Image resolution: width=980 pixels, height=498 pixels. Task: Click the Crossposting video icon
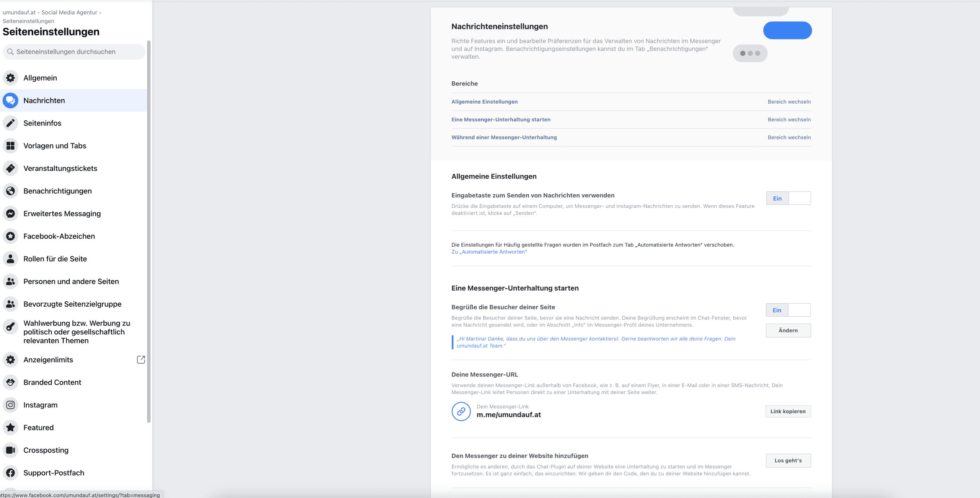pos(11,450)
